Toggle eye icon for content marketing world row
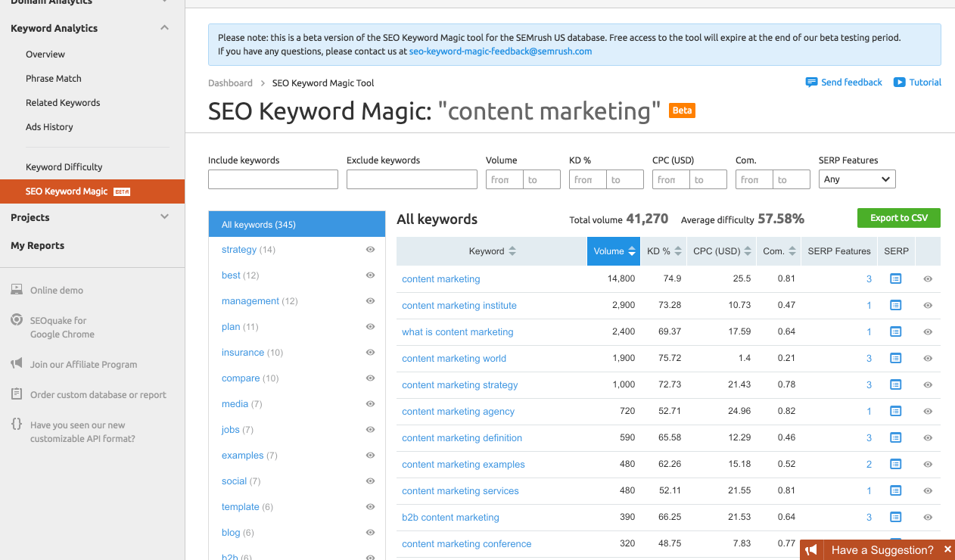 tap(928, 359)
